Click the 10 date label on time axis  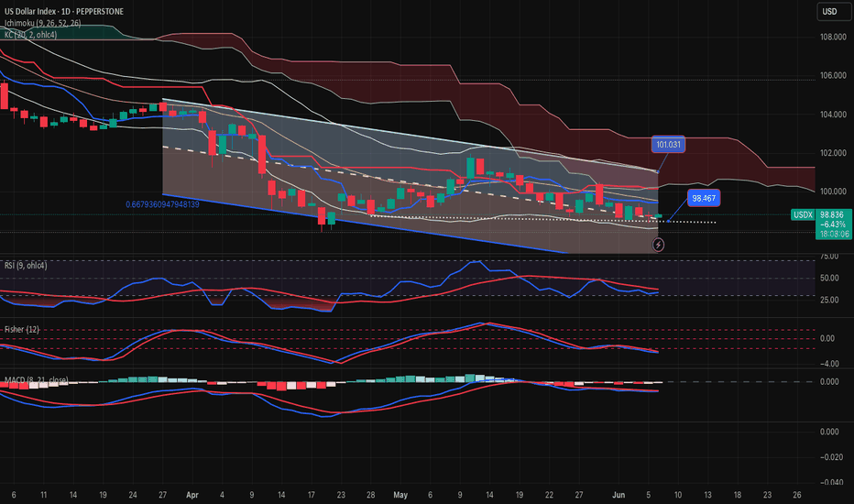(678, 495)
